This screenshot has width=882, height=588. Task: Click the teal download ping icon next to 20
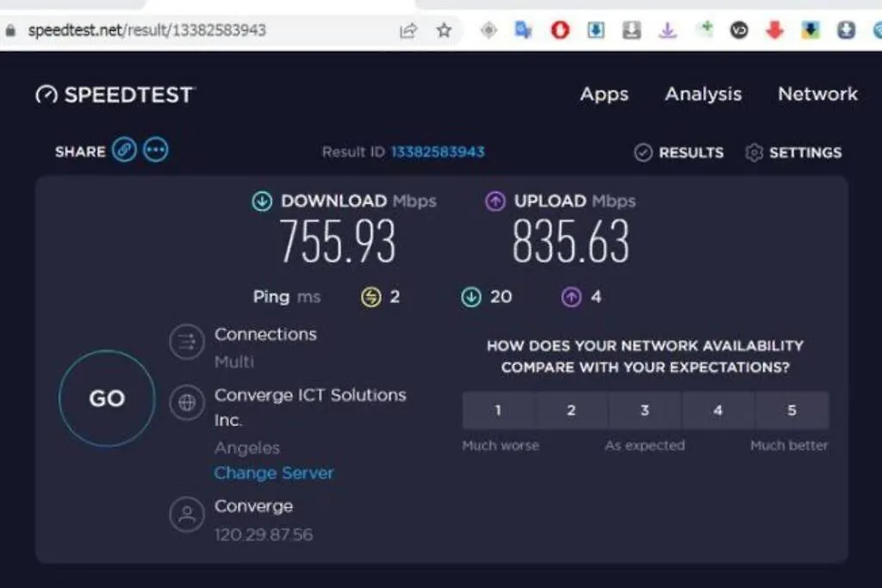pyautogui.click(x=471, y=297)
